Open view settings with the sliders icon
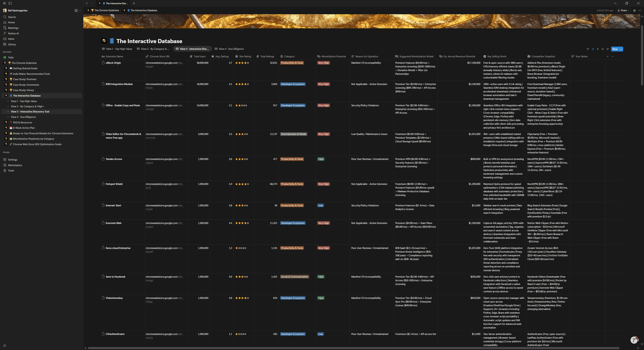Screen dimensions: 644x350 point(608,49)
